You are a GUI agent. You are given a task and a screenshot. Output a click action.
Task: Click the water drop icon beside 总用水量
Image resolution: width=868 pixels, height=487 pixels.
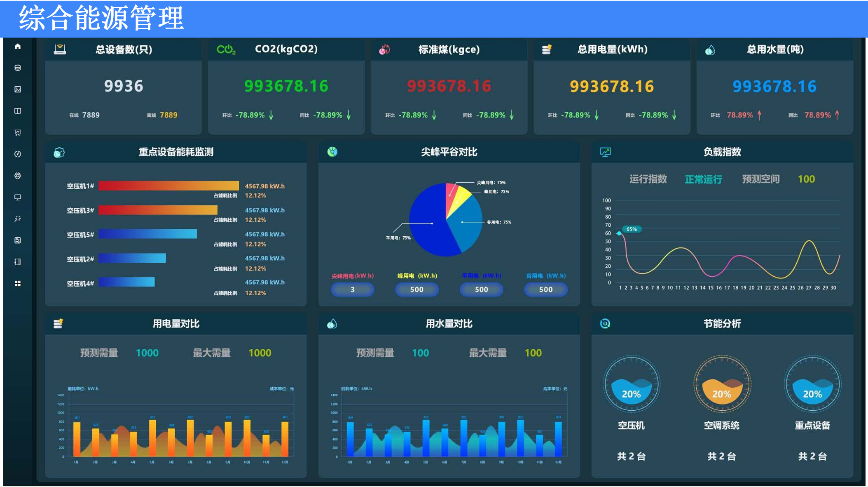(710, 50)
